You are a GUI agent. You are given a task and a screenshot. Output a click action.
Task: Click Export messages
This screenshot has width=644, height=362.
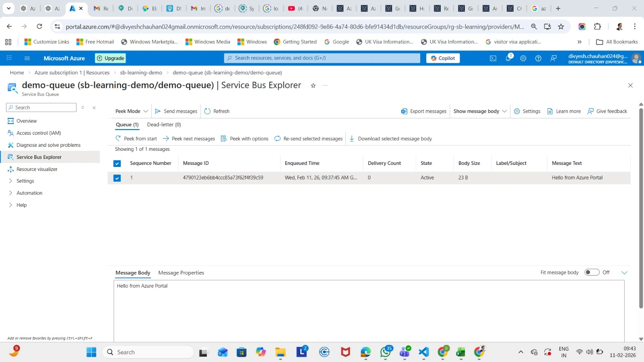coord(424,111)
